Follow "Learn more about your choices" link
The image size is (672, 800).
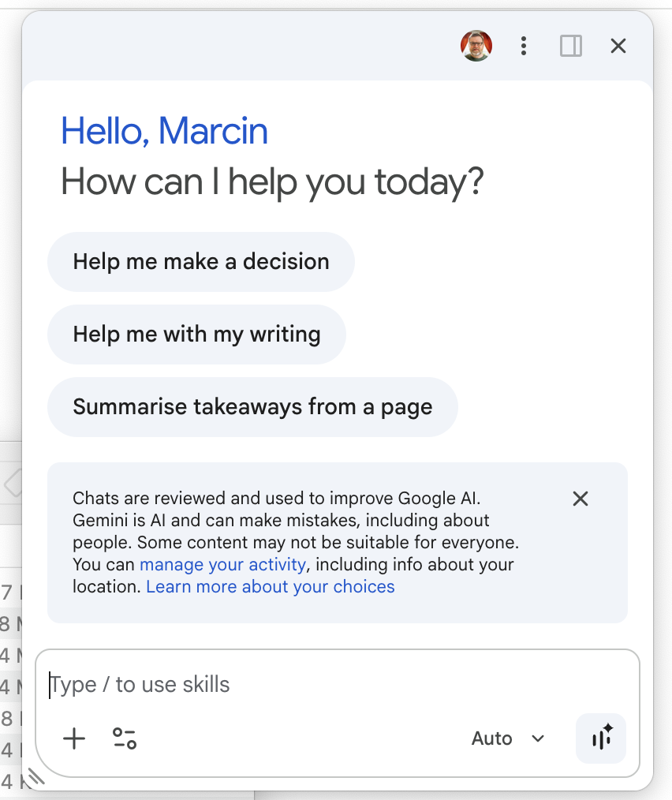[x=271, y=587]
